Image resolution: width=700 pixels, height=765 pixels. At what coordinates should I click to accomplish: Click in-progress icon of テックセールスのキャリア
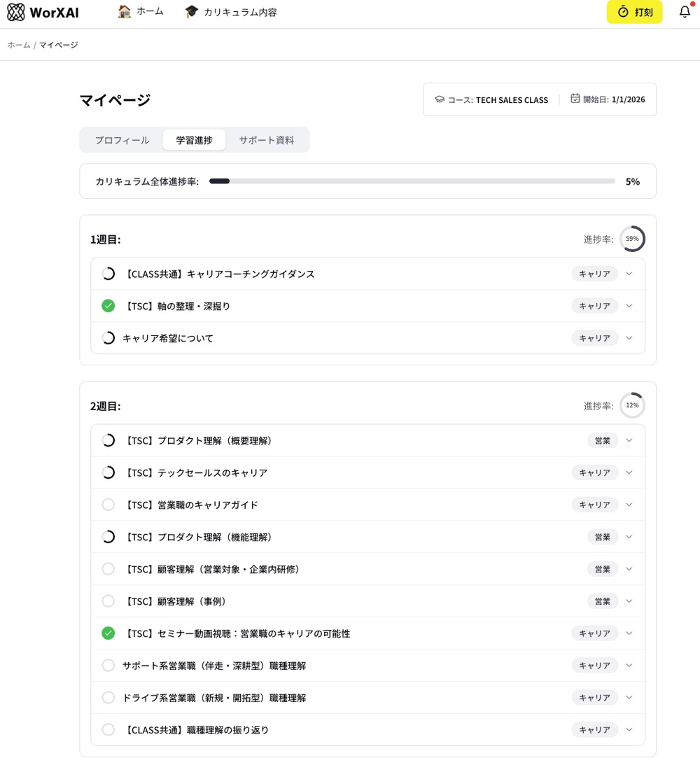coord(108,472)
